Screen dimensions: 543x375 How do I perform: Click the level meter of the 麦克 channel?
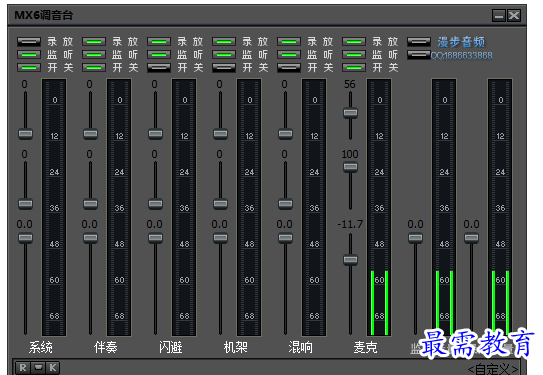click(379, 207)
